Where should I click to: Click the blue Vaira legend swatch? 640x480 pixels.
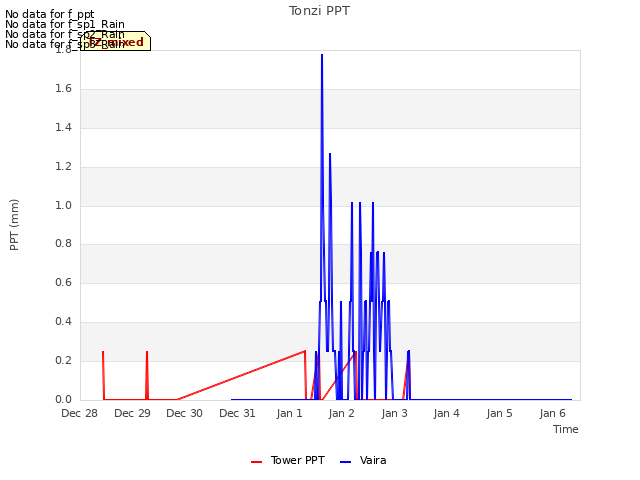coord(345,462)
